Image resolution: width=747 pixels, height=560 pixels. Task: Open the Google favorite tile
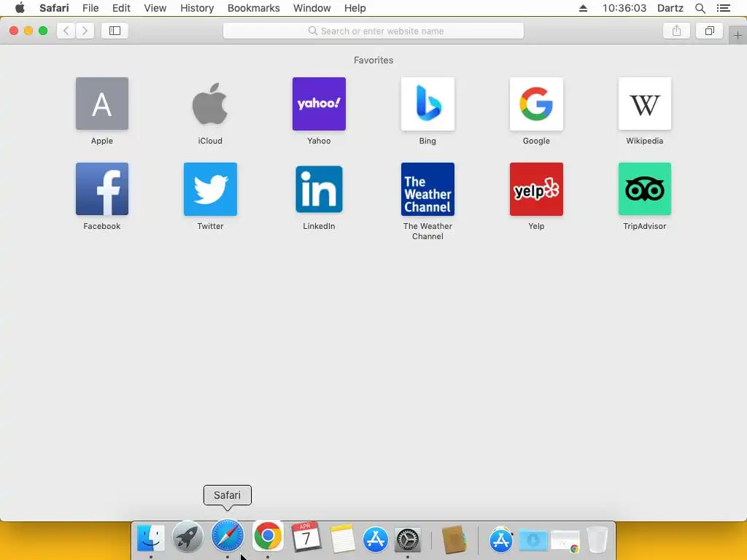click(536, 104)
